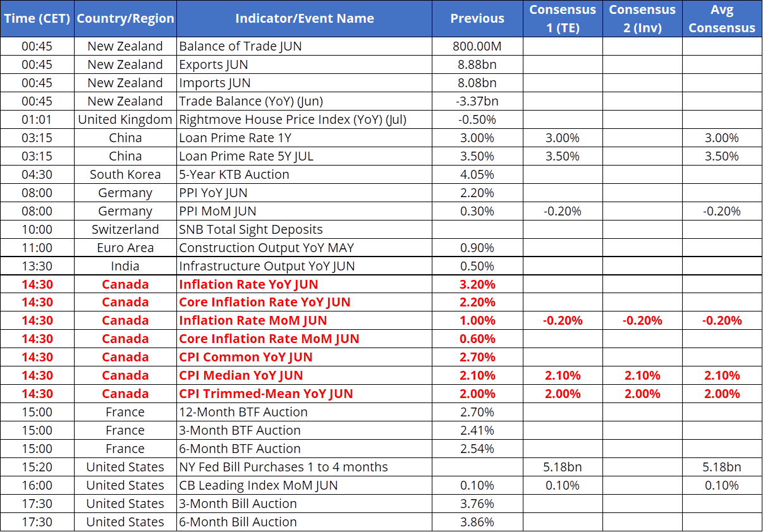Click the 04:30 time cell
This screenshot has height=532, width=763.
[x=37, y=174]
